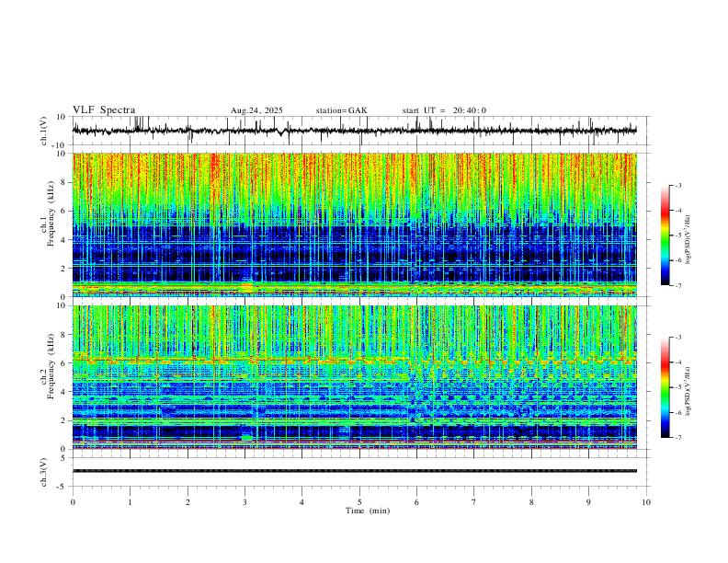This screenshot has height=563, width=728.
Task: Click time axis tick label "7"
Action: point(474,502)
